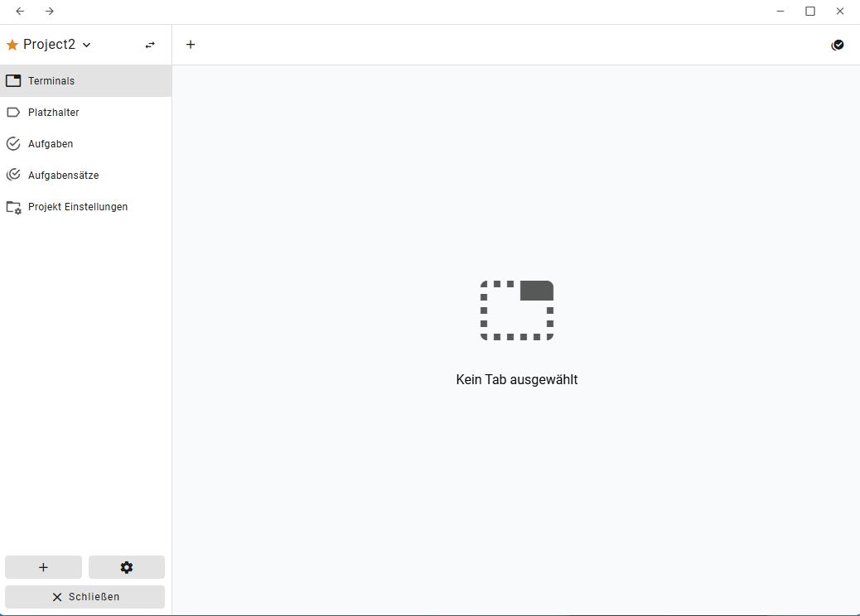The width and height of the screenshot is (860, 616).
Task: Toggle the orange favorite star for Project2
Action: pos(12,45)
